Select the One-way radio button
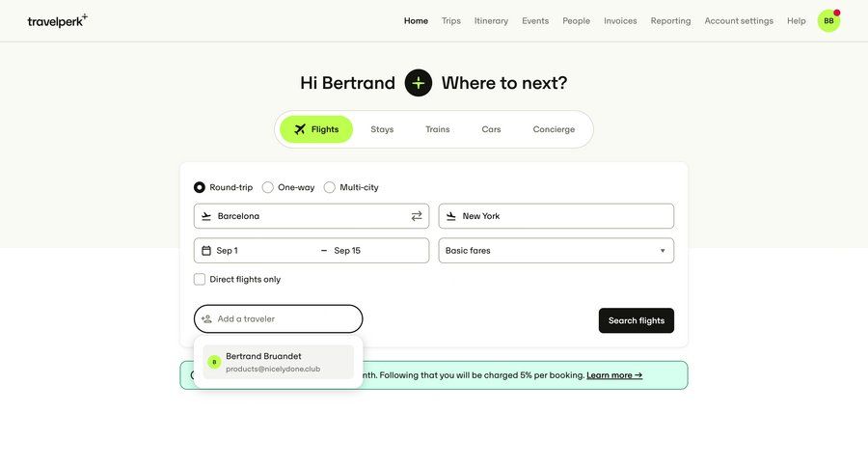This screenshot has width=868, height=467. [x=268, y=187]
